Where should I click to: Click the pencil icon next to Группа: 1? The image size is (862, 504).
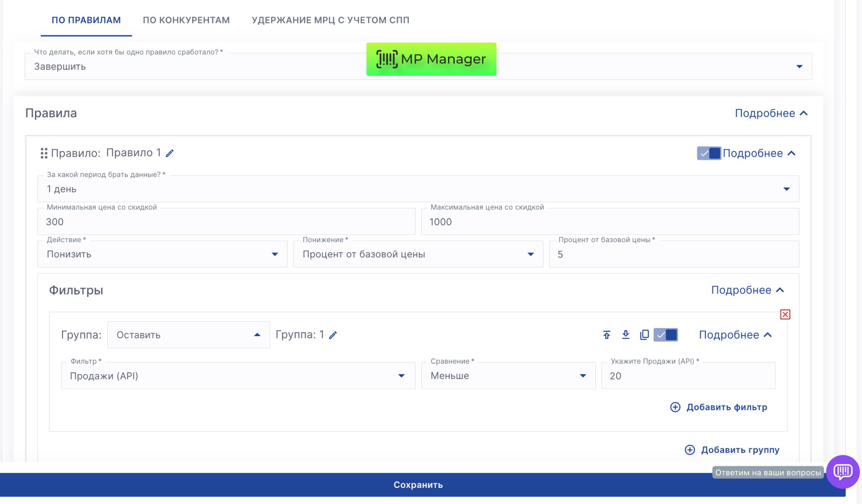(333, 335)
